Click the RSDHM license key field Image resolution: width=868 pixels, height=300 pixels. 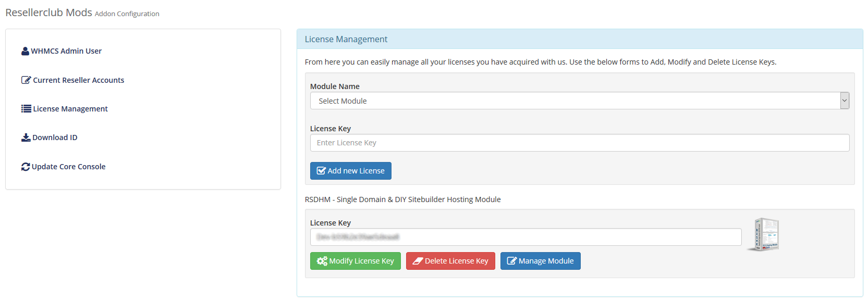[x=526, y=237]
